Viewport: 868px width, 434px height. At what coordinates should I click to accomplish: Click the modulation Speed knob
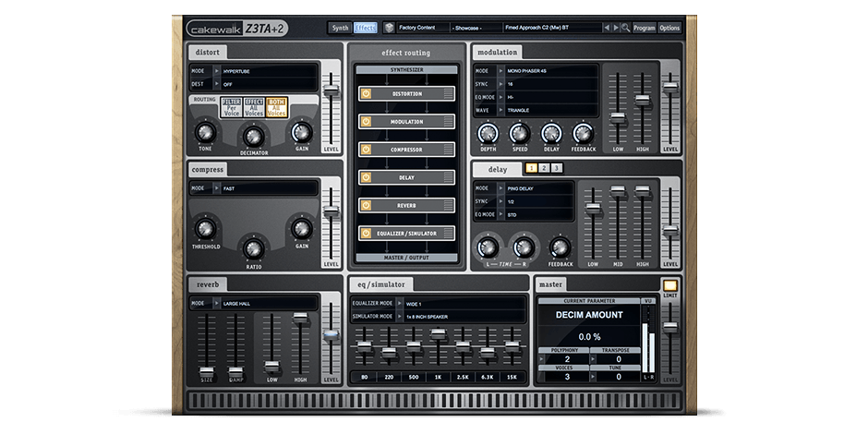519,133
